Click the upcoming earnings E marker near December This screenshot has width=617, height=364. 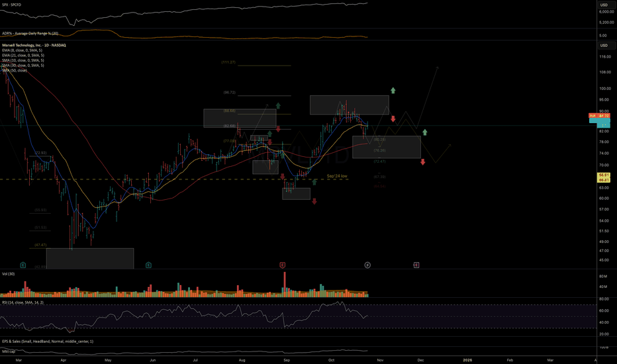click(416, 265)
